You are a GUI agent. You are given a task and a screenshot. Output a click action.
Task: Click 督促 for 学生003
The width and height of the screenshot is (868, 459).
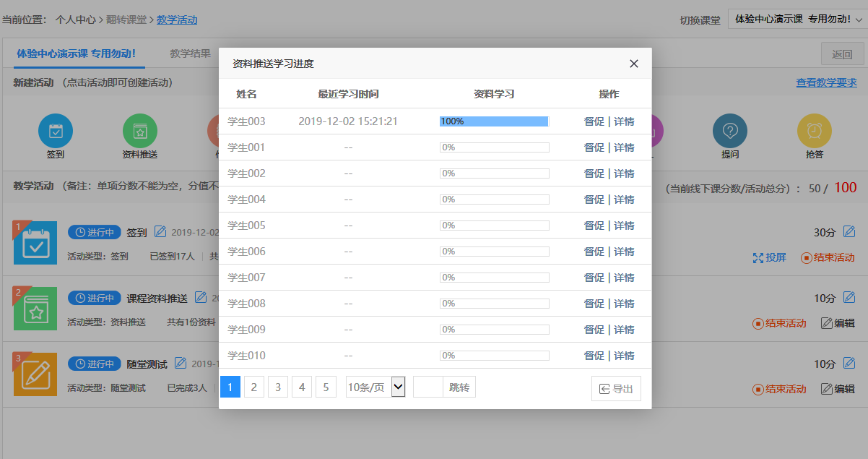[x=594, y=121]
